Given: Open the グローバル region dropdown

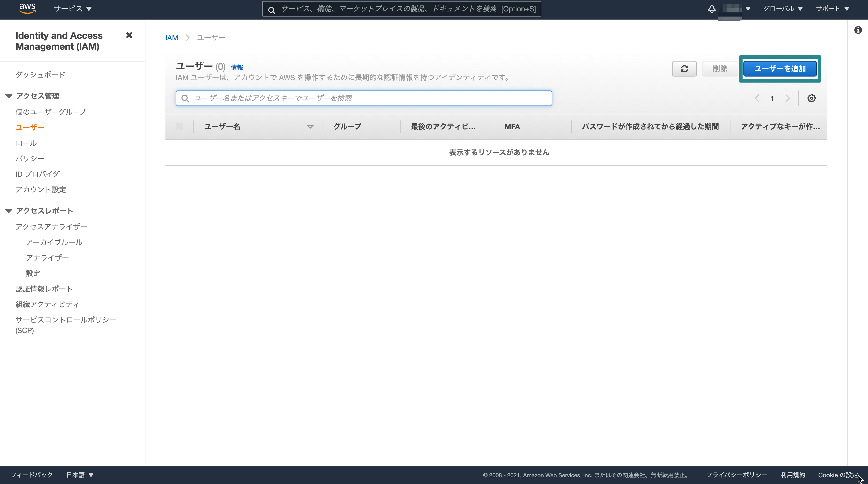Looking at the screenshot, I should coord(783,9).
